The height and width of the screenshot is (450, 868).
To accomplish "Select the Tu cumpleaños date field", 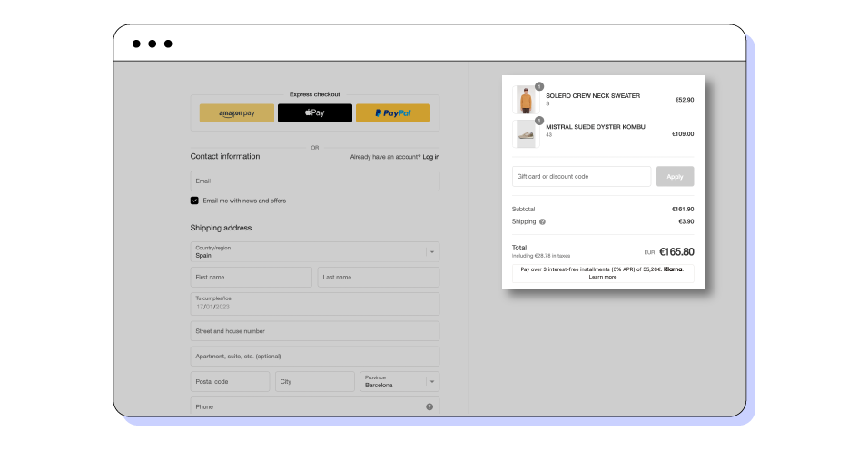I will (x=314, y=303).
